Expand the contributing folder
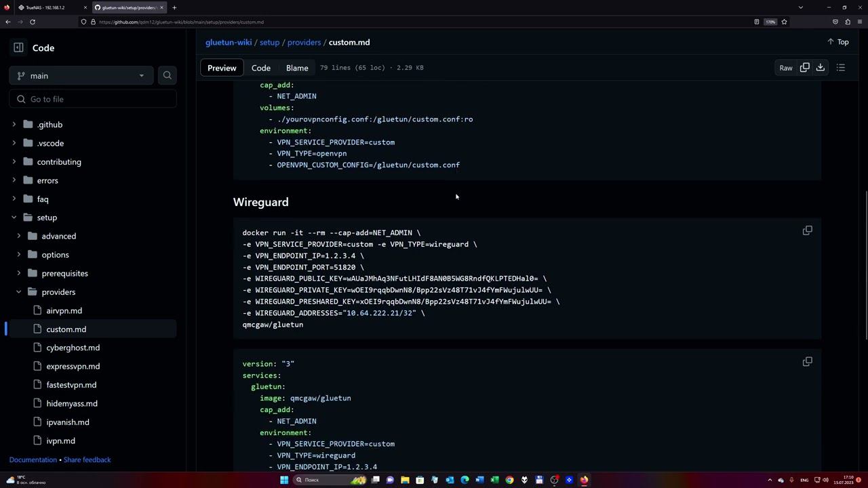The image size is (868, 488). tap(14, 162)
